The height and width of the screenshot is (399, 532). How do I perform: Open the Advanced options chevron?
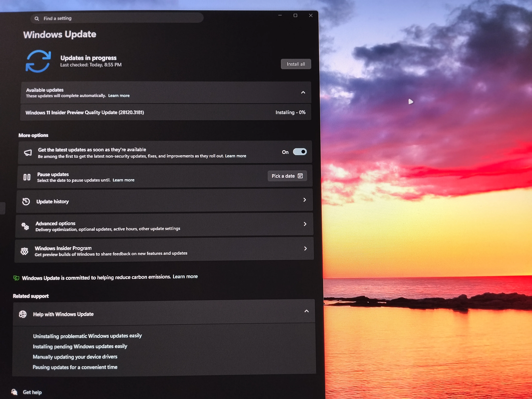tap(305, 224)
